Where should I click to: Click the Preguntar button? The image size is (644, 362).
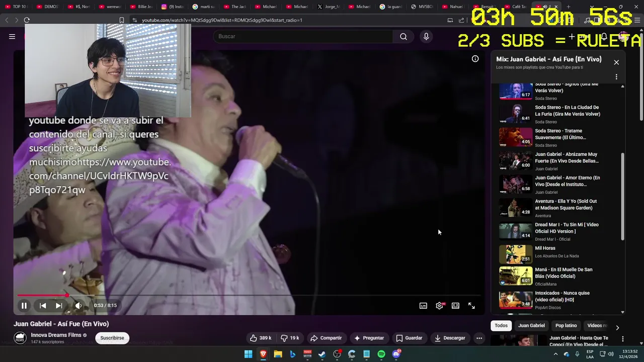pos(369,338)
